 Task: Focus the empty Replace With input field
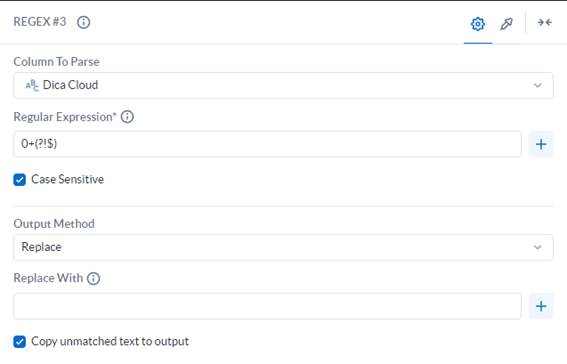tap(267, 306)
